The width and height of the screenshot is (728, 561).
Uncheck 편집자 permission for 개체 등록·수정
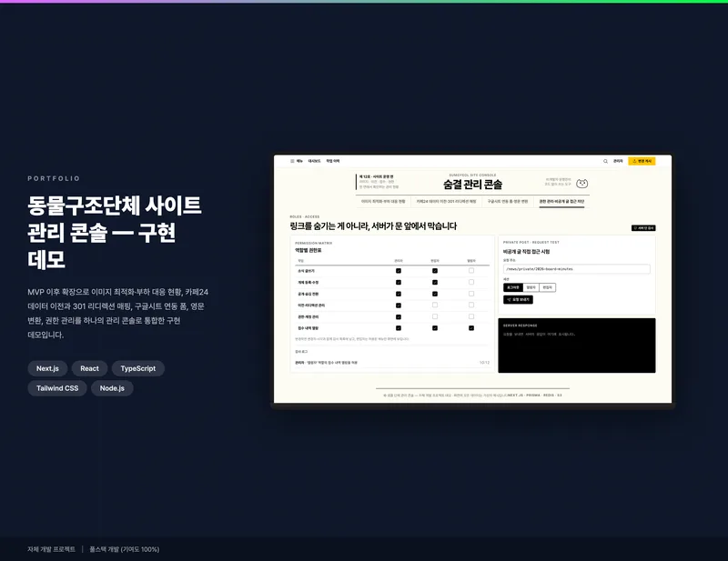click(x=435, y=282)
